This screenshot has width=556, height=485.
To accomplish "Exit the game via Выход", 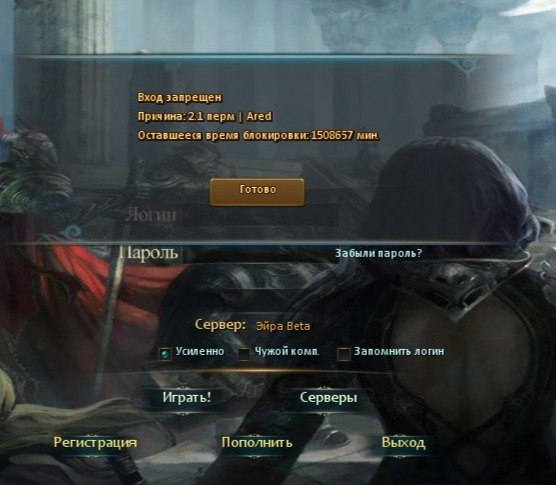I will tap(404, 443).
